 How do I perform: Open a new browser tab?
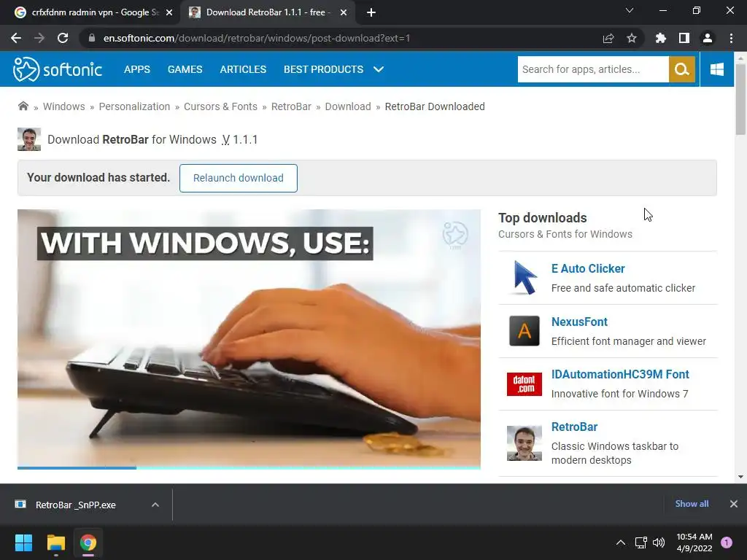371,13
